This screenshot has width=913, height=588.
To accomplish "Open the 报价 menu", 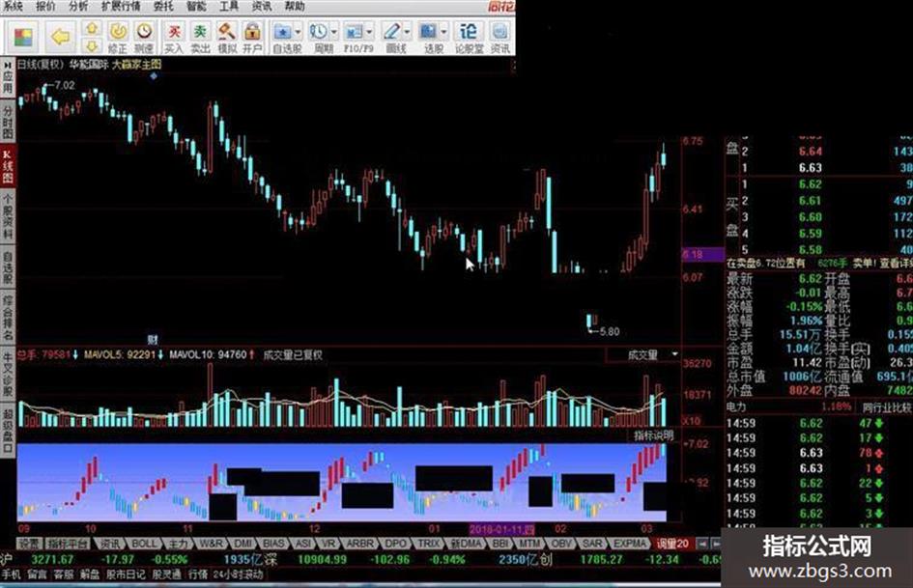I will pos(45,7).
